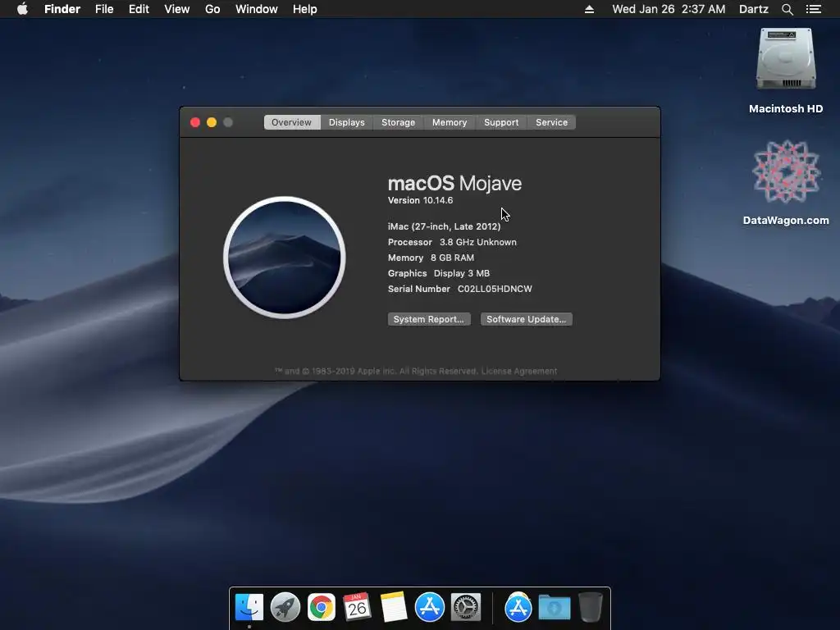Open App Store icon beside Notes
Screen dimensions: 840x630
click(430, 608)
